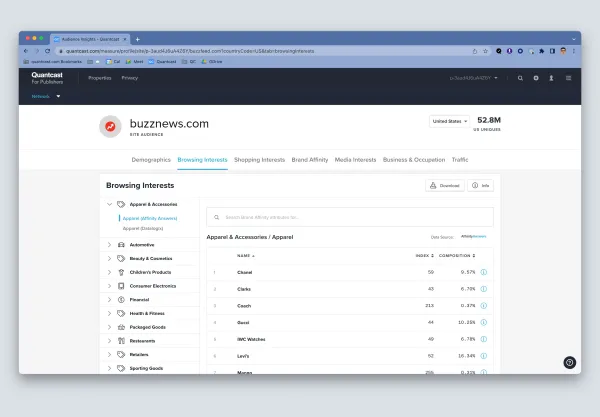Switch to the Media Interests tab
600x417 pixels.
click(355, 160)
